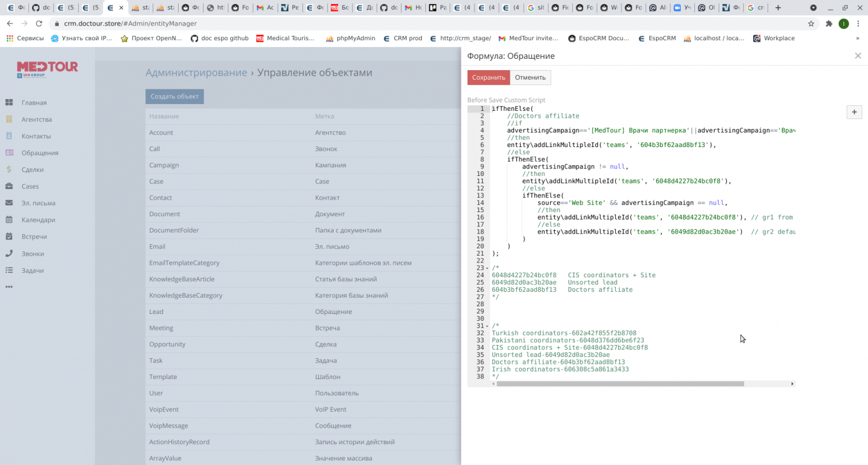Open Звонки via the phone icon
This screenshot has height=465, width=868.
pos(9,253)
